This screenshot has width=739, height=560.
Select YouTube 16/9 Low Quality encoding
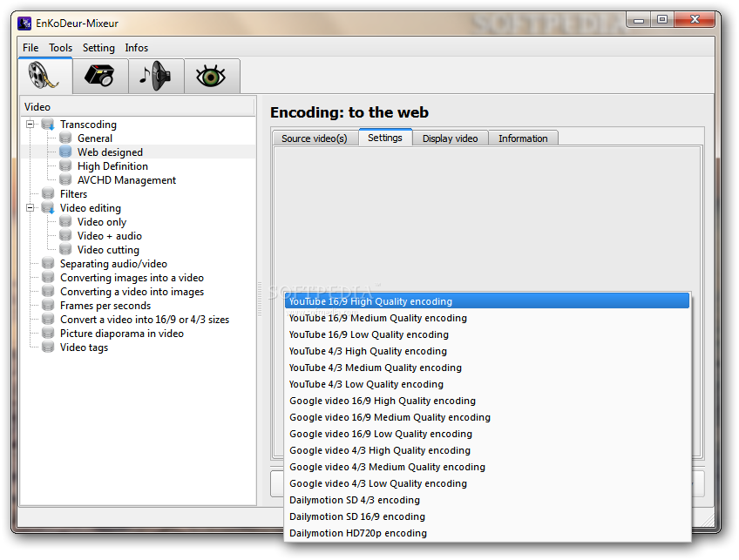coord(487,334)
